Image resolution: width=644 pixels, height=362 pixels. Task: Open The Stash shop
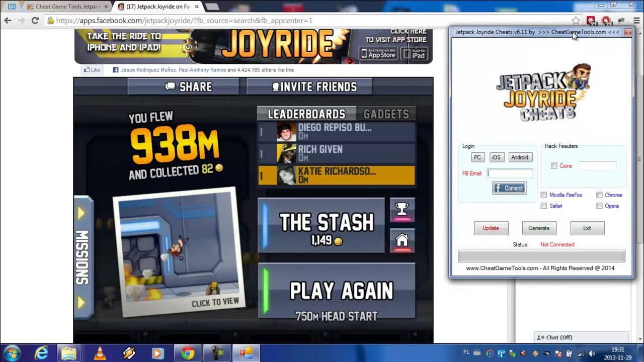tap(322, 225)
